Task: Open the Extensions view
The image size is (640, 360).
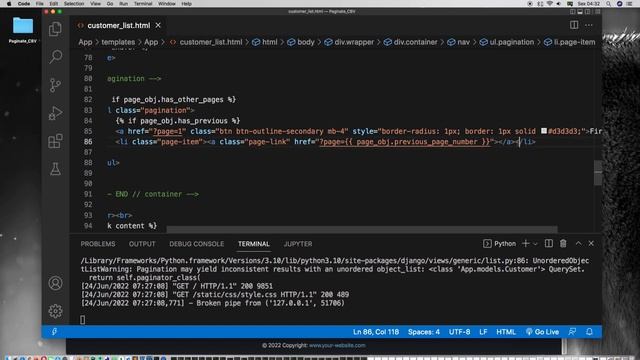Action: pyautogui.click(x=55, y=141)
